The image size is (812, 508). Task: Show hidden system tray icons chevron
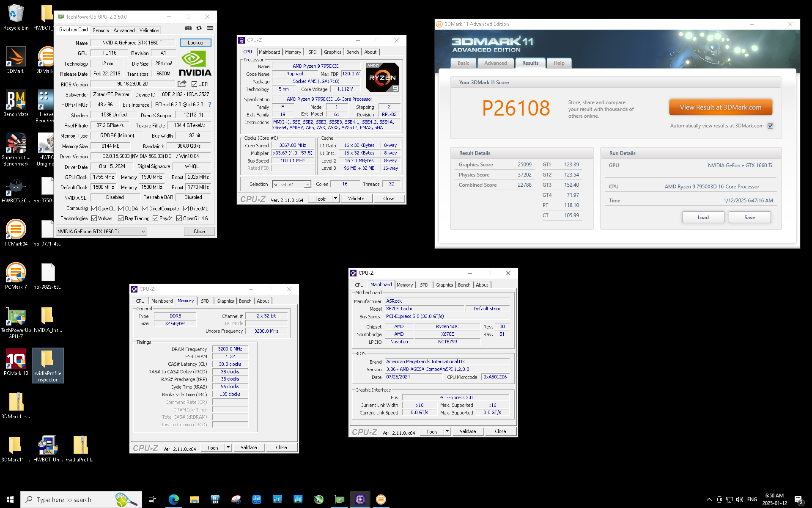tap(709, 500)
